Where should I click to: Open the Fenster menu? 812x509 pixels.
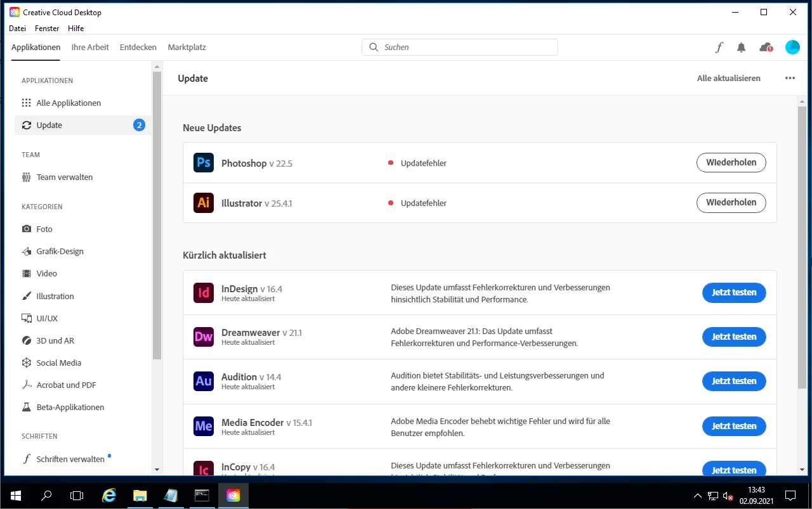(47, 29)
